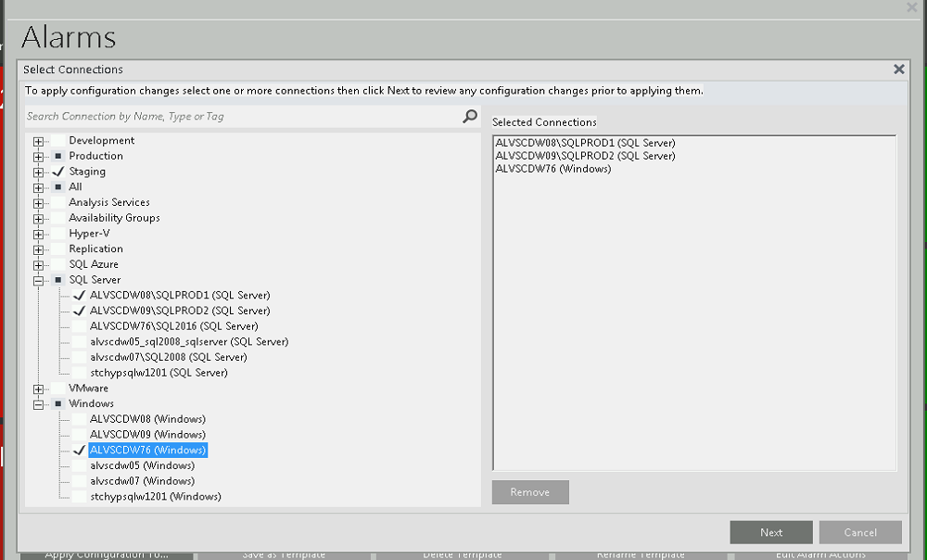Screen dimensions: 927x560
Task: Click the Search Connection input field
Action: [241, 116]
